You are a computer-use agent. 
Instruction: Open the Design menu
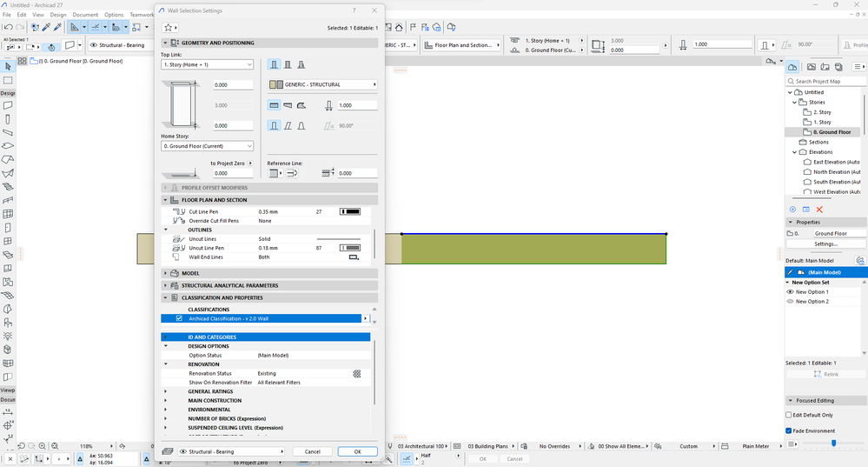[58, 15]
